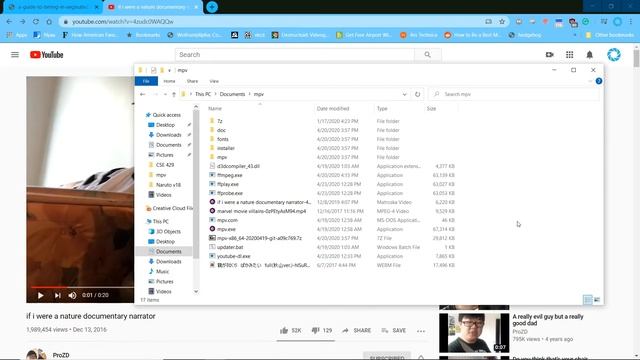The height and width of the screenshot is (360, 640).
Task: Open CSE 429 in navigation pane
Action: pos(165,165)
